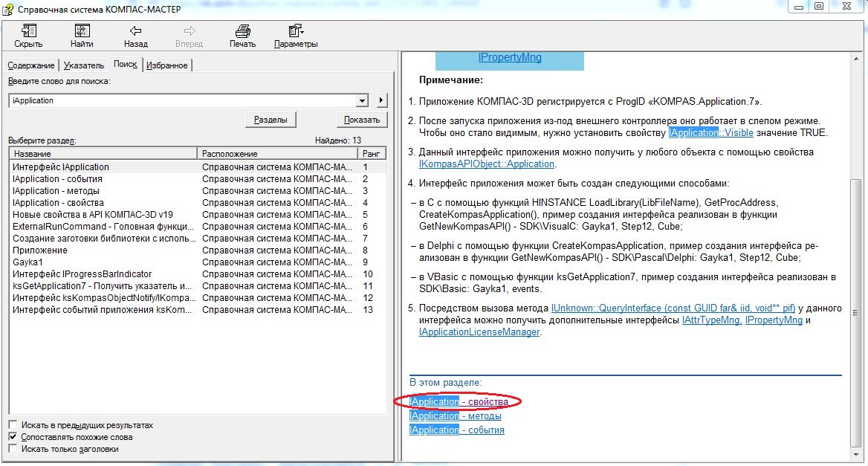Viewport: 868px width, 466px height.
Task: Select result Интерфейс IApplication
Action: tap(198, 167)
